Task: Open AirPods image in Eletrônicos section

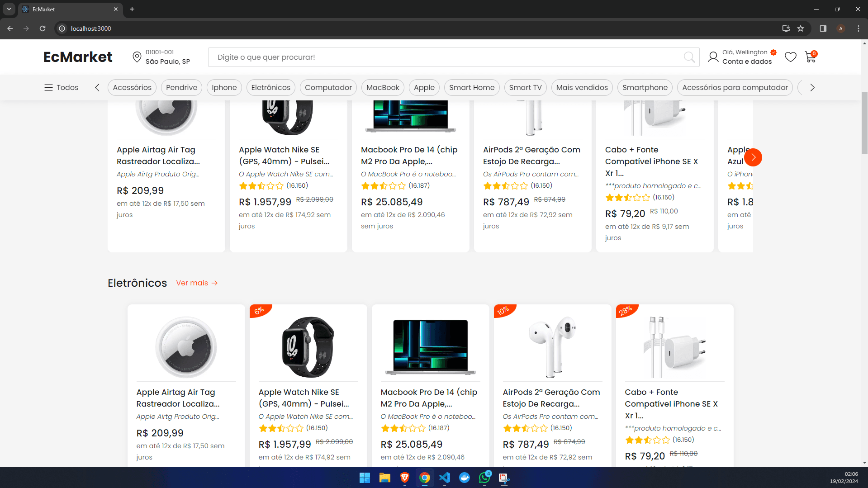Action: pyautogui.click(x=552, y=347)
